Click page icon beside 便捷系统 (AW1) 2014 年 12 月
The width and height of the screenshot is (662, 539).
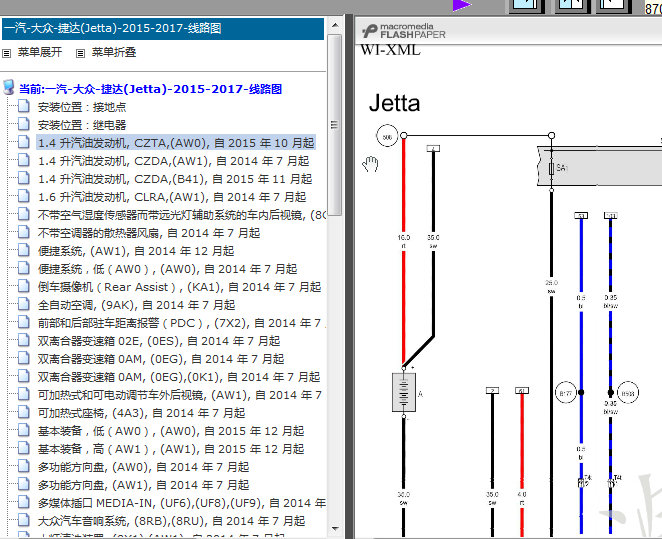tap(24, 251)
